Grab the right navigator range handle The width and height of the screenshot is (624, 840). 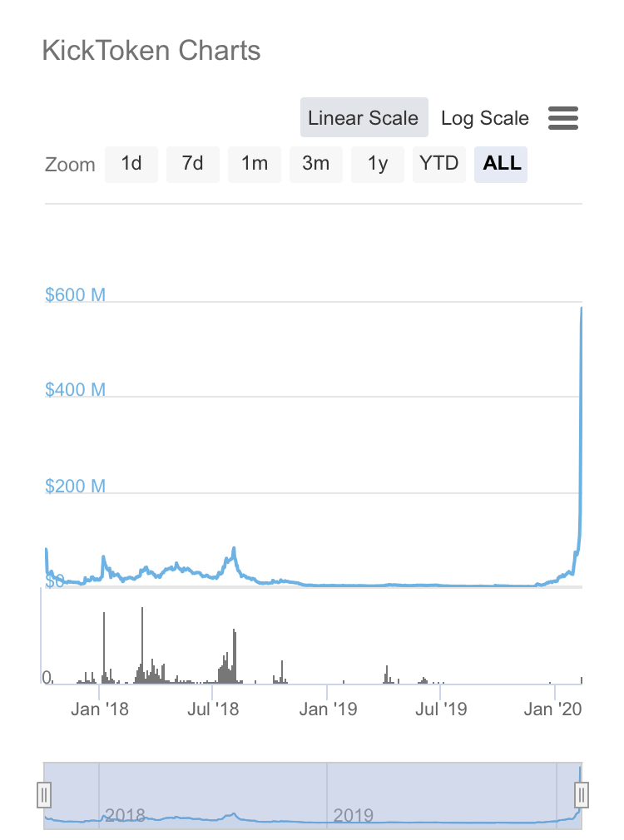[x=582, y=795]
